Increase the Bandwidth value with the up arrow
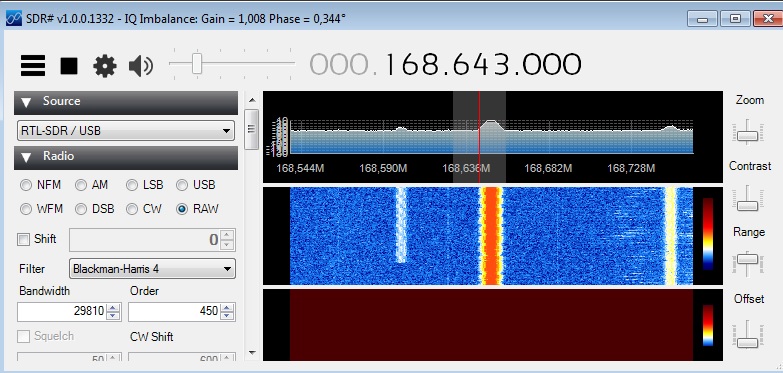Screen dimensions: 783x373 114,308
